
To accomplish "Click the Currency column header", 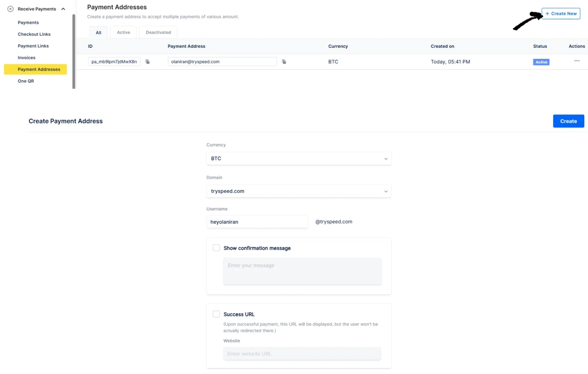I will tap(338, 46).
